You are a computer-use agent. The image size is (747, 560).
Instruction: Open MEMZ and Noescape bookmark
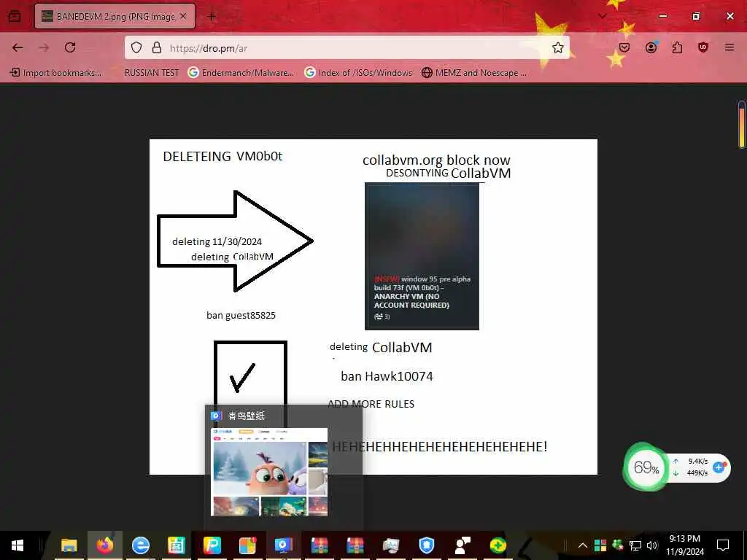(x=474, y=73)
